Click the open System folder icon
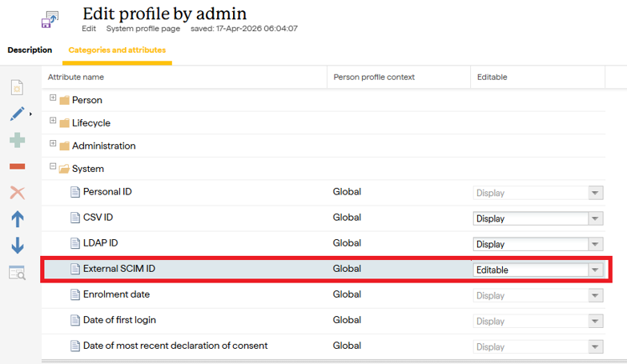This screenshot has height=364, width=627. [64, 169]
